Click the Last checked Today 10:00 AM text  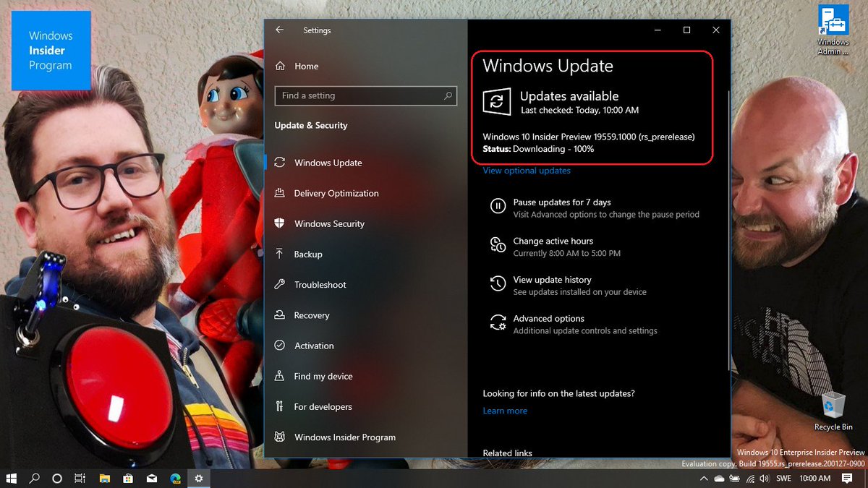(x=579, y=110)
